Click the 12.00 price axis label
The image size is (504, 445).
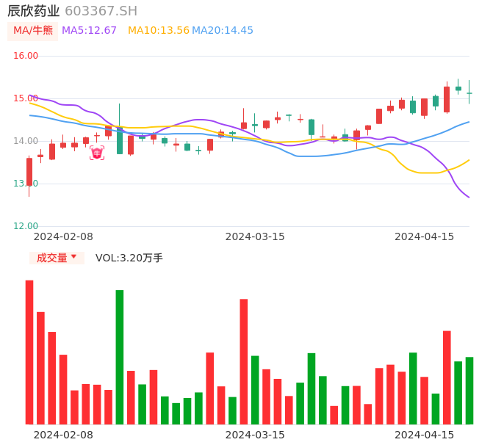[x=26, y=226]
